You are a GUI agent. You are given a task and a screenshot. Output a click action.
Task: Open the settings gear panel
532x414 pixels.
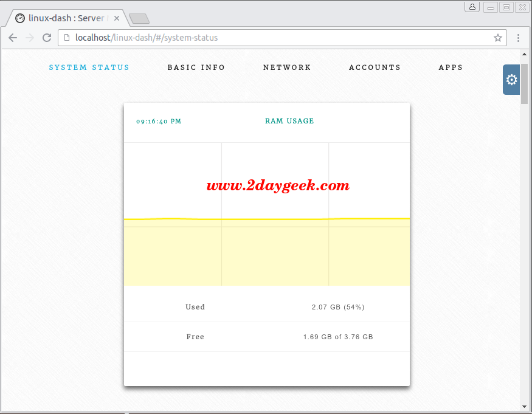[x=511, y=80]
